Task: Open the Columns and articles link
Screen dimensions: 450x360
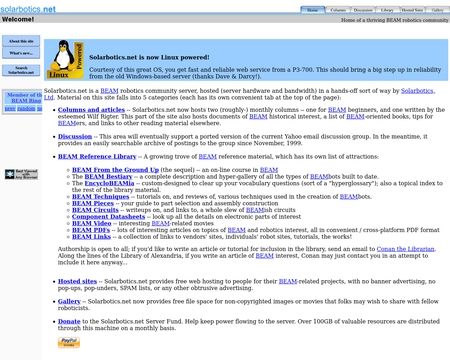Action: (91, 110)
